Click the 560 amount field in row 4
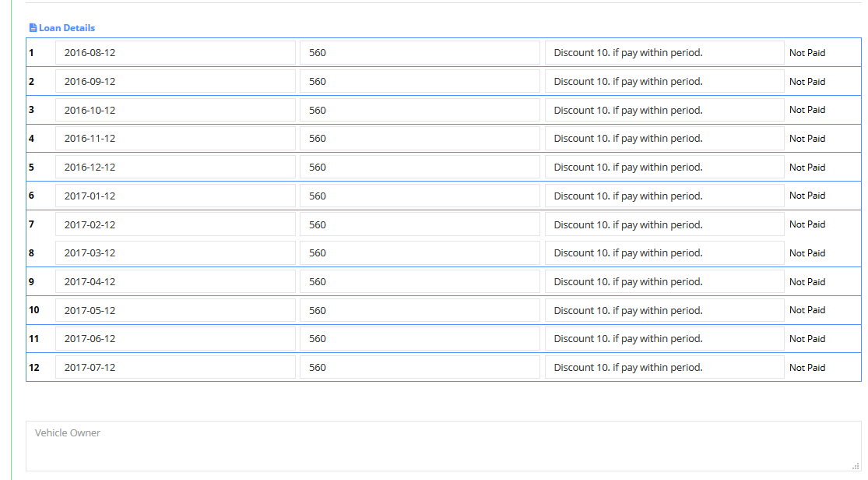Image resolution: width=868 pixels, height=480 pixels. pyautogui.click(x=420, y=139)
